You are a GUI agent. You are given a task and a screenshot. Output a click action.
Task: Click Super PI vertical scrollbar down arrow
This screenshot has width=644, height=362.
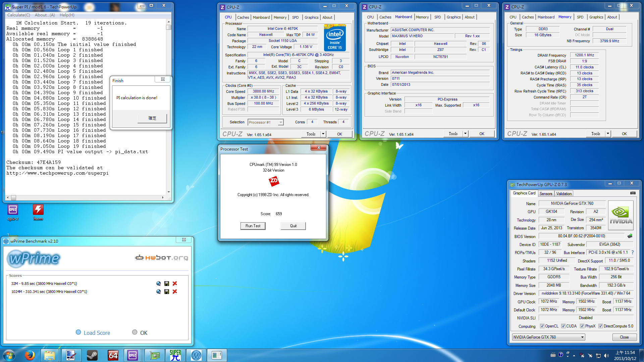tap(169, 192)
